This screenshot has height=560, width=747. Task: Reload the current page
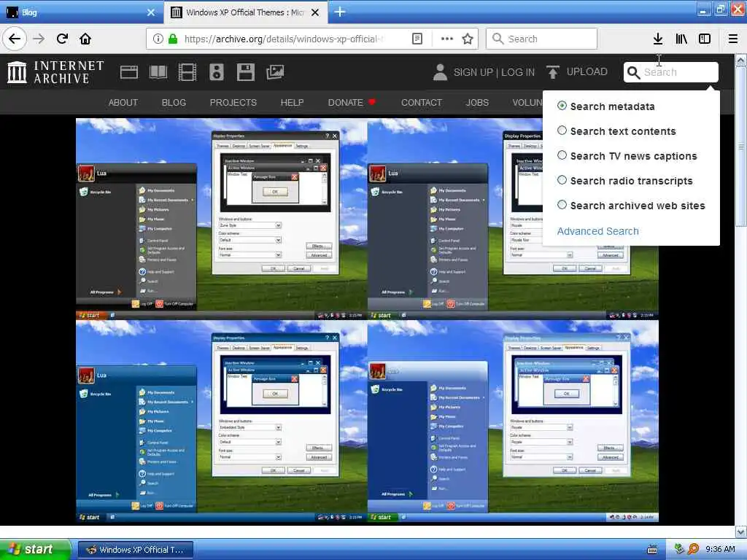(x=63, y=39)
